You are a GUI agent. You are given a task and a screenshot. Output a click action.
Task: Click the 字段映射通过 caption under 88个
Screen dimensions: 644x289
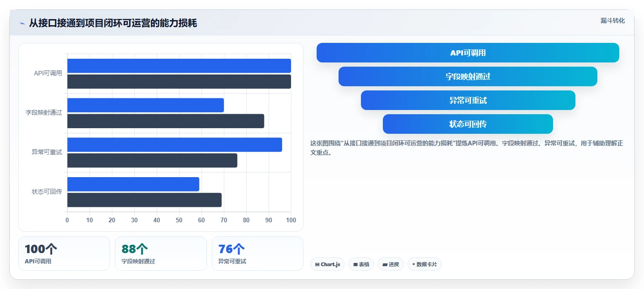[x=138, y=261]
